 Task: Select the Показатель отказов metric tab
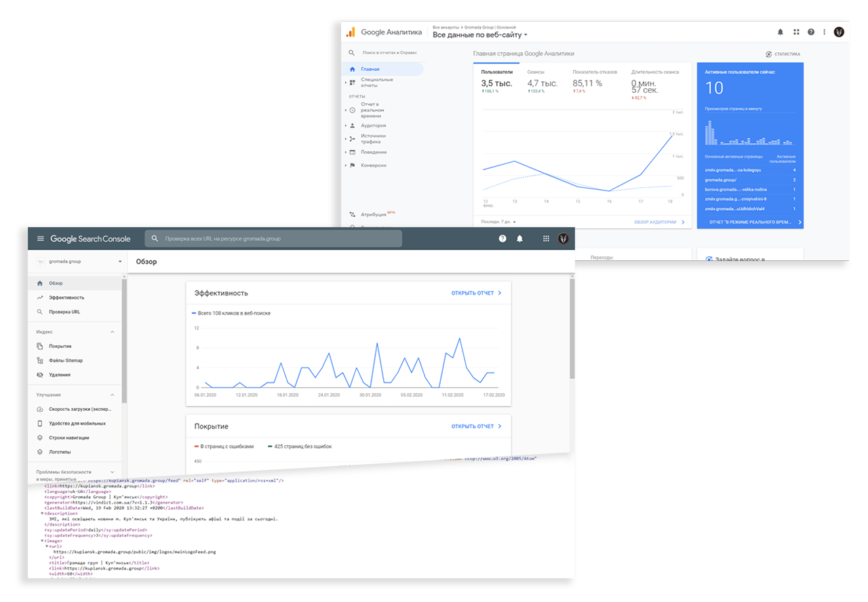(595, 81)
